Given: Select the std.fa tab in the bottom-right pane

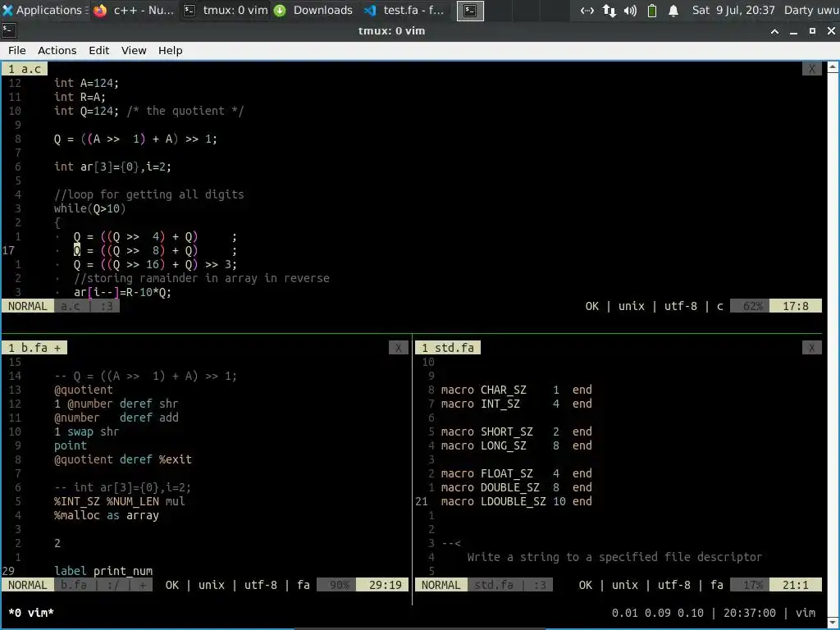Looking at the screenshot, I should [448, 348].
